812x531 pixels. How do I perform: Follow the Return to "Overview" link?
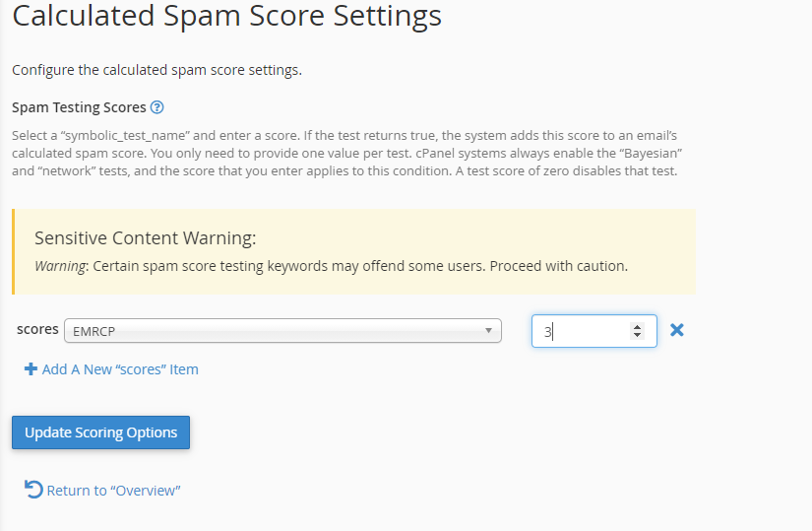[114, 491]
